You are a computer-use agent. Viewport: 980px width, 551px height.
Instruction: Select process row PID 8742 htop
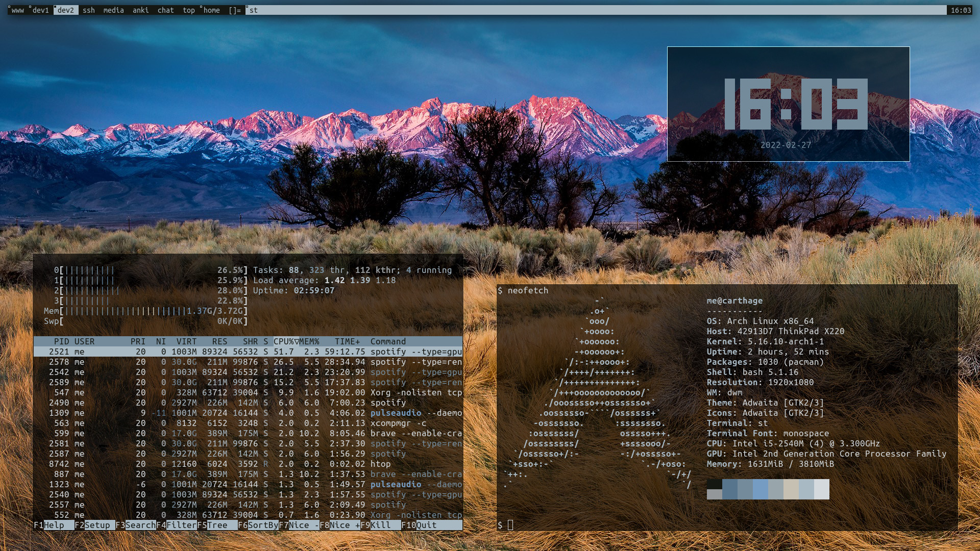(x=248, y=464)
